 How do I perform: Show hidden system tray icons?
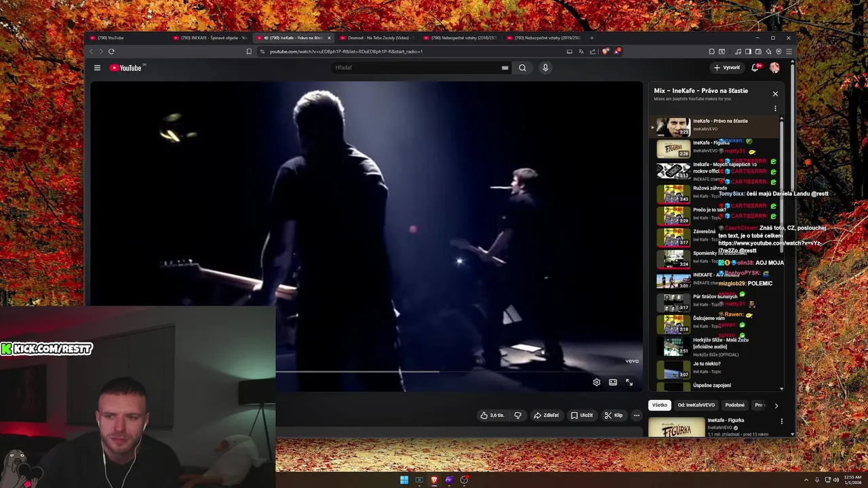[x=806, y=480]
